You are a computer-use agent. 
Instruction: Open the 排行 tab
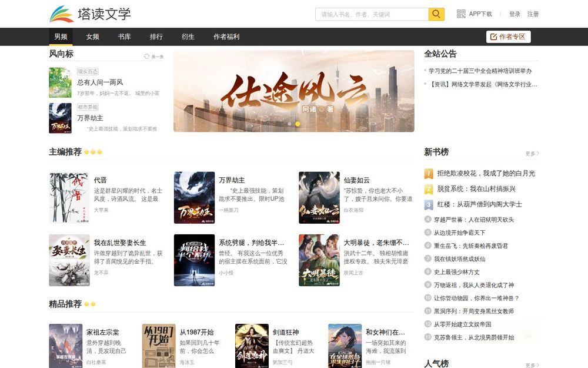(156, 37)
